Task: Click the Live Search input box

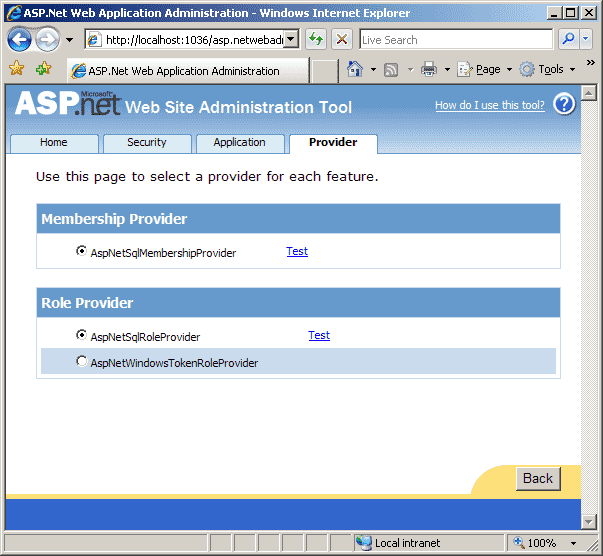Action: (456, 40)
